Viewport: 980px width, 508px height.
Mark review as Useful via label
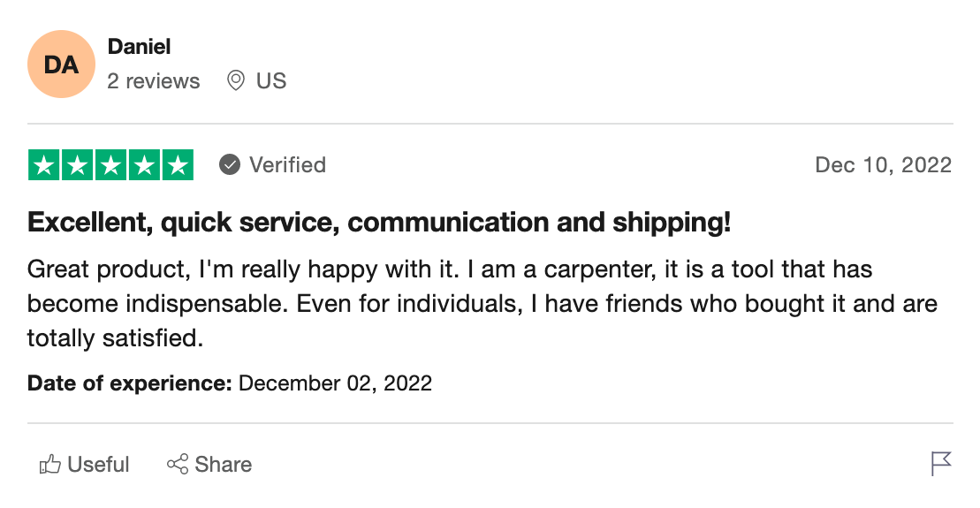(x=98, y=464)
